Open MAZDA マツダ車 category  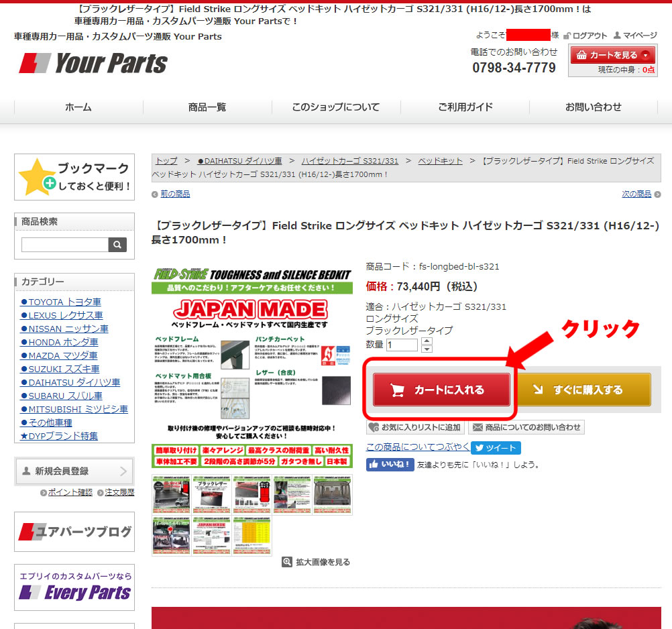(59, 355)
